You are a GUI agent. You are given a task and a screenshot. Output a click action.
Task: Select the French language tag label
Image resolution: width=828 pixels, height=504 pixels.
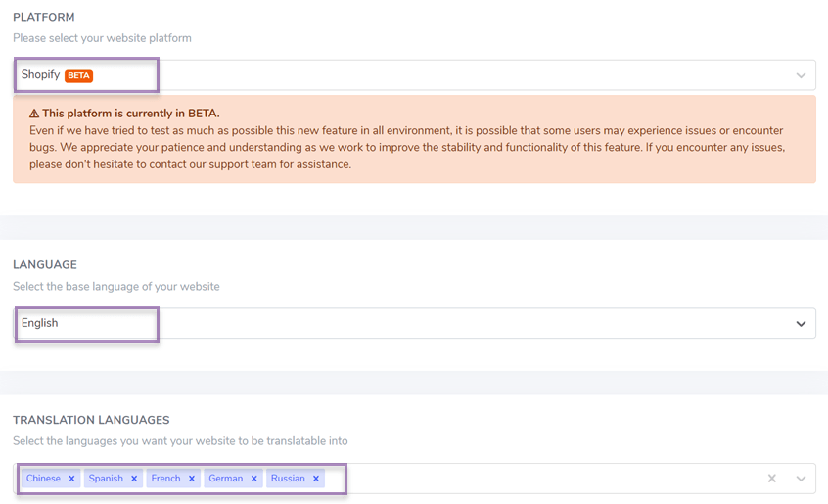click(165, 479)
